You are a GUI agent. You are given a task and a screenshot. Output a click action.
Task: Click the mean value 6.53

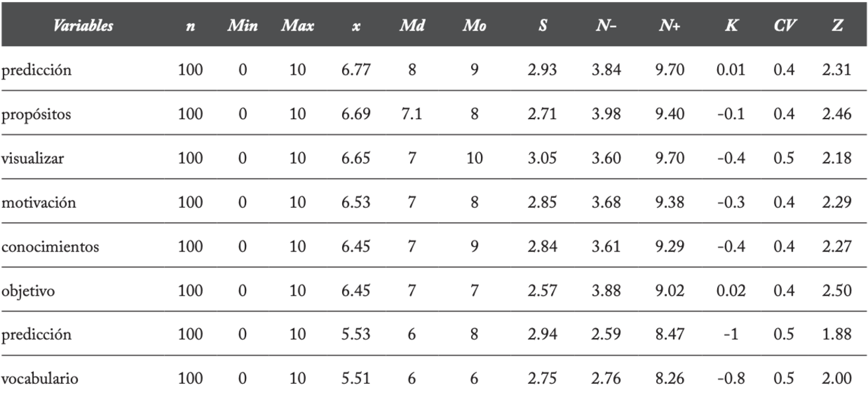(x=355, y=202)
